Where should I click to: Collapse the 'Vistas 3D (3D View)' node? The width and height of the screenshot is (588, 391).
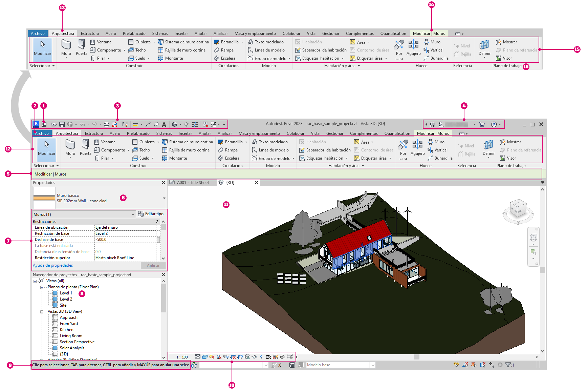coord(42,311)
